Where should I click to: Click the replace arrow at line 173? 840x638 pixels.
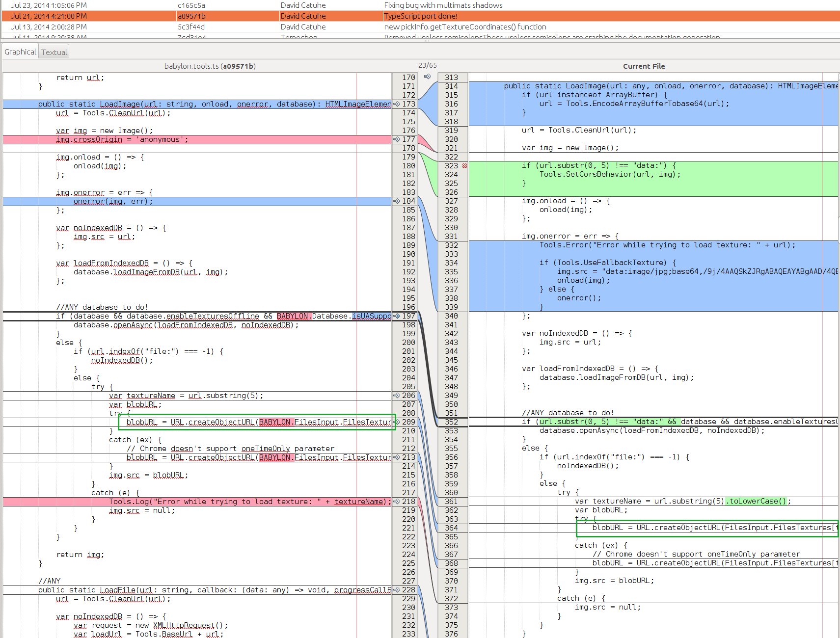397,104
